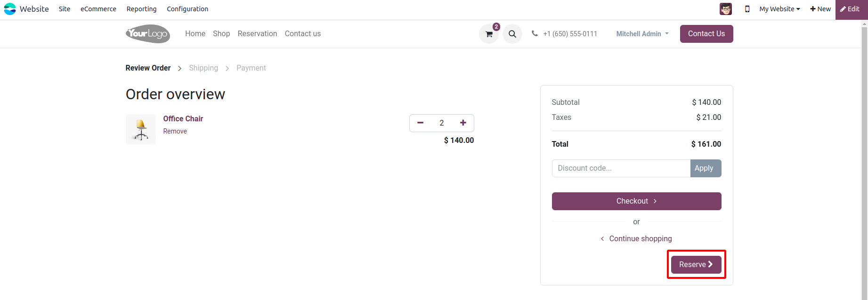Click the Reserve button

(696, 264)
